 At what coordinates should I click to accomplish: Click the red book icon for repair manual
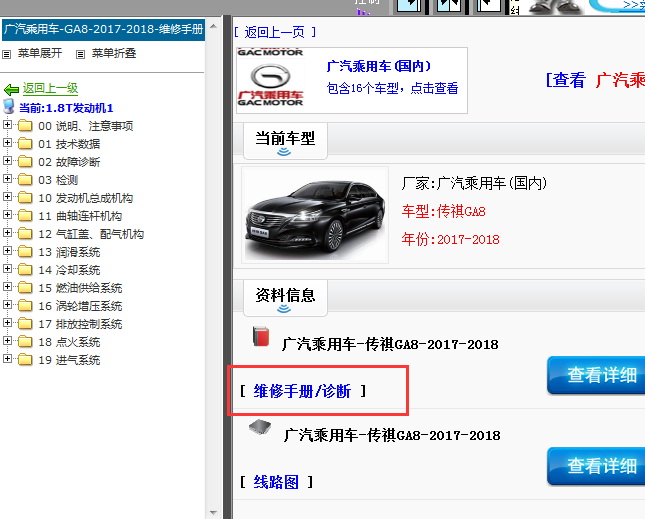(x=261, y=336)
